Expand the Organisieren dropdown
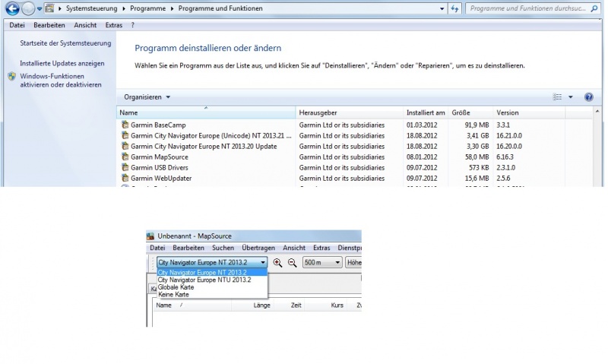608x364 pixels. (x=147, y=97)
